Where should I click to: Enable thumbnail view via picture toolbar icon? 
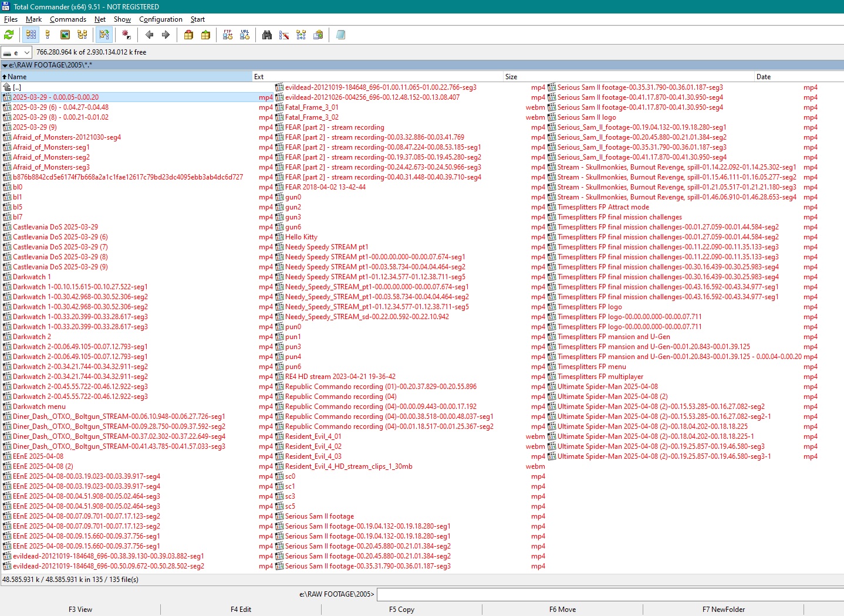pos(65,35)
